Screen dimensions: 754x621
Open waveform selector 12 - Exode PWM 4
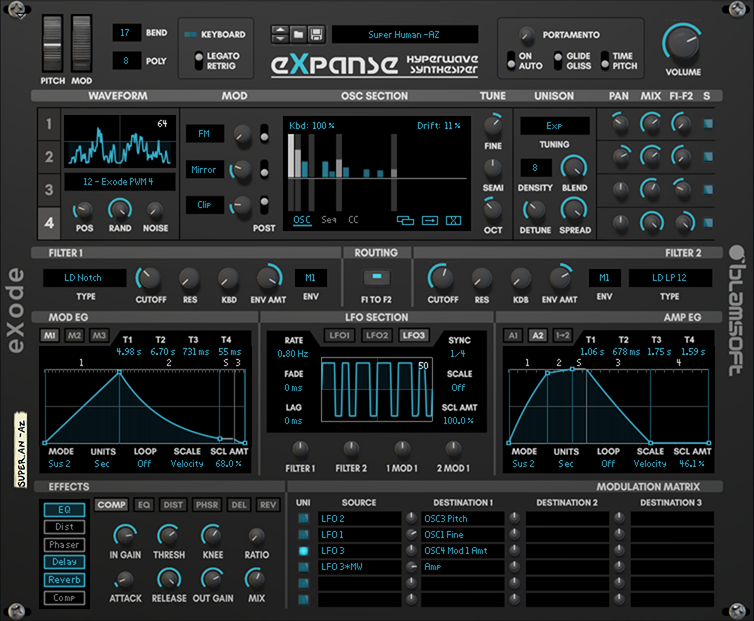pyautogui.click(x=119, y=182)
